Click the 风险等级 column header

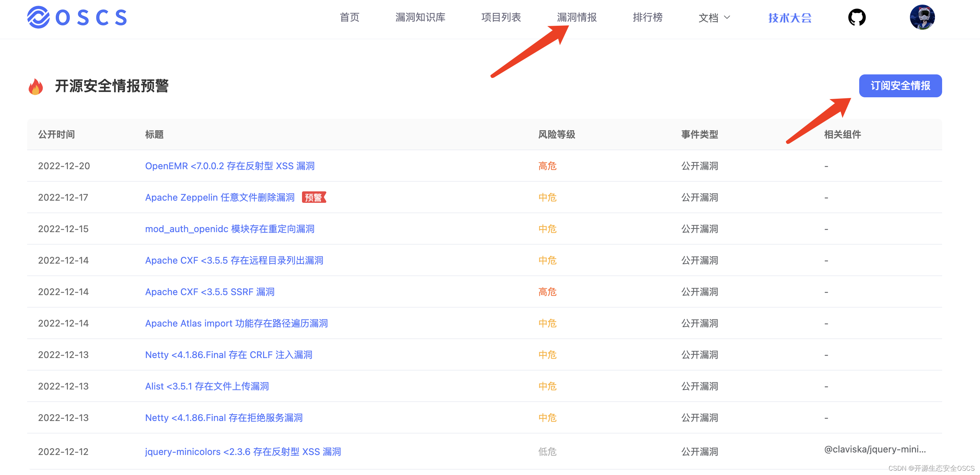pyautogui.click(x=556, y=134)
